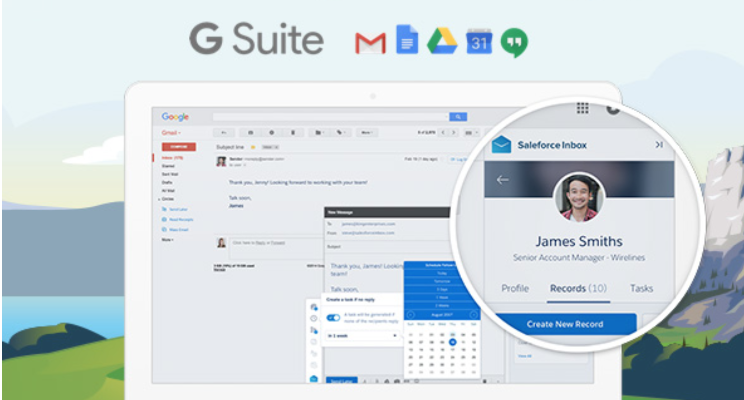Go to the newer message with left chevron
744x400 pixels.
coord(443,133)
